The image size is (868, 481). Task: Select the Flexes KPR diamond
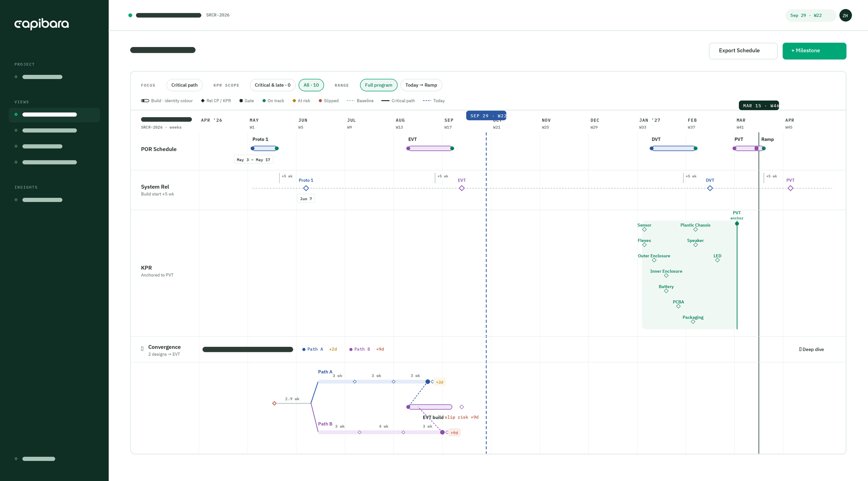pyautogui.click(x=644, y=245)
